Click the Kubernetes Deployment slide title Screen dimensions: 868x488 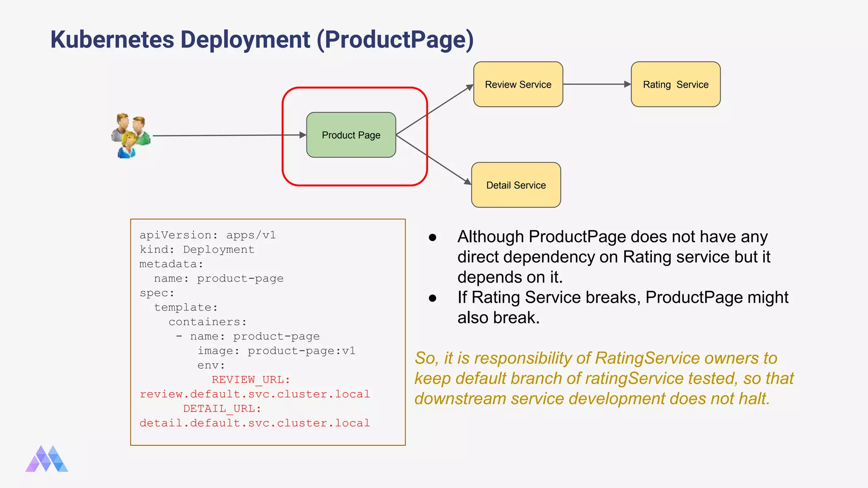click(262, 39)
